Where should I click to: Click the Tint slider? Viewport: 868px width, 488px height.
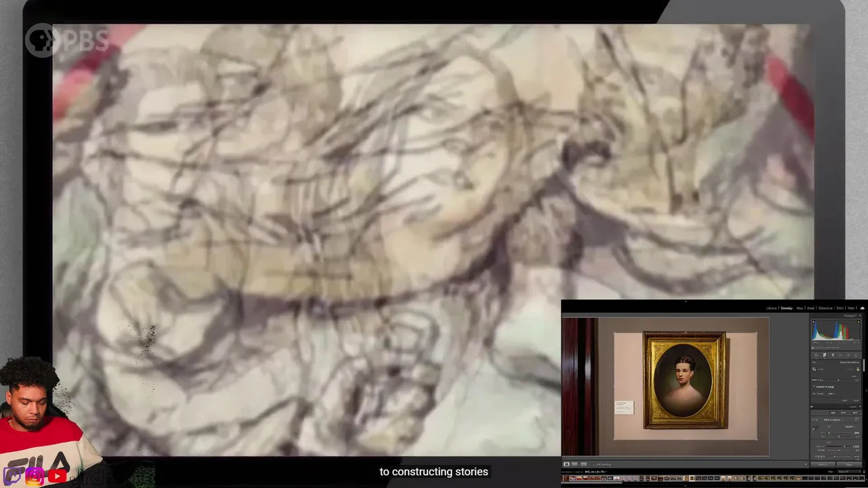click(x=839, y=436)
